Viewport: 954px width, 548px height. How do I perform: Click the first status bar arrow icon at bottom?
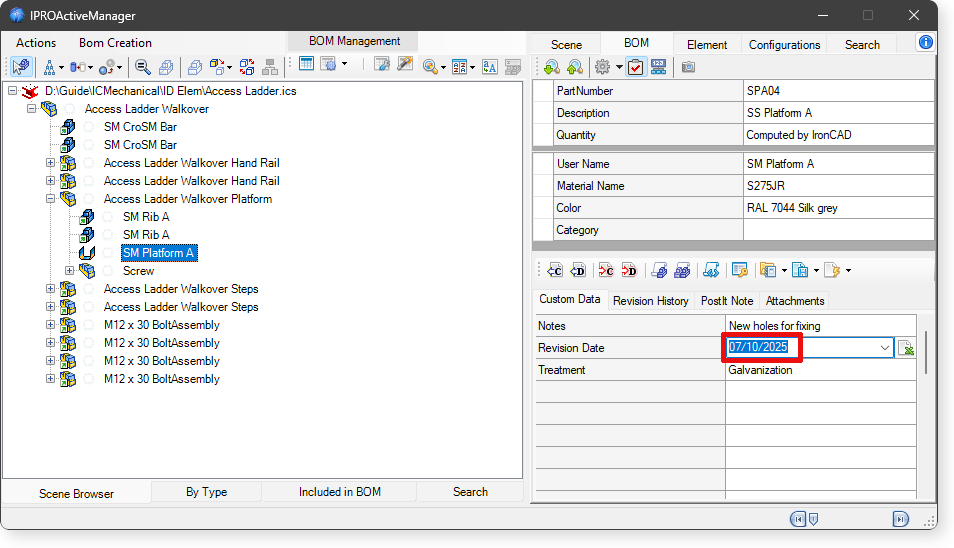798,519
